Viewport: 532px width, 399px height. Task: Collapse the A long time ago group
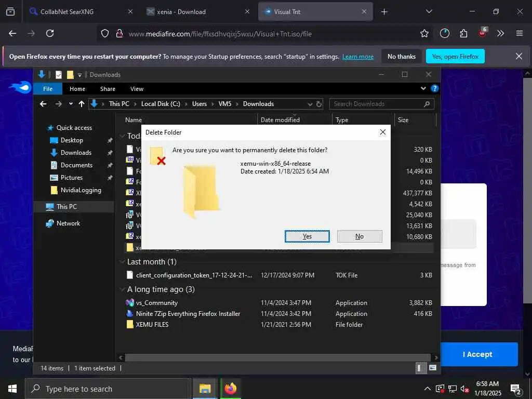click(x=122, y=289)
